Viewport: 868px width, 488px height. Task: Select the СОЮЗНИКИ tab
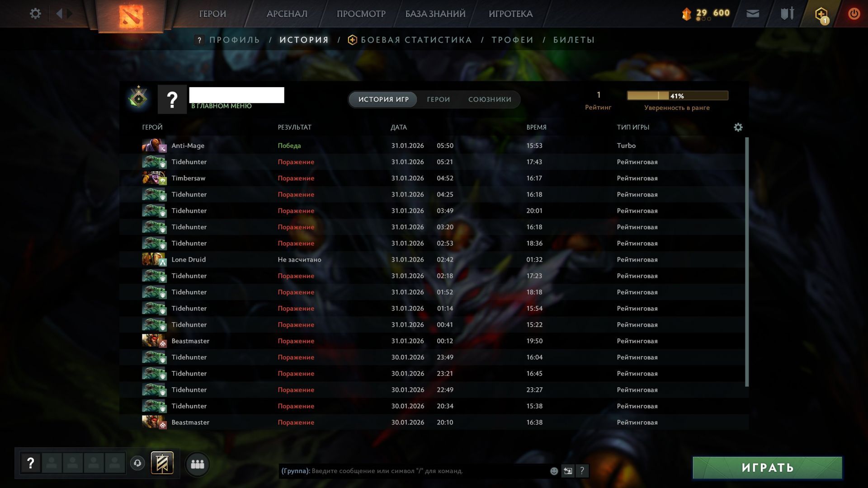pyautogui.click(x=490, y=99)
